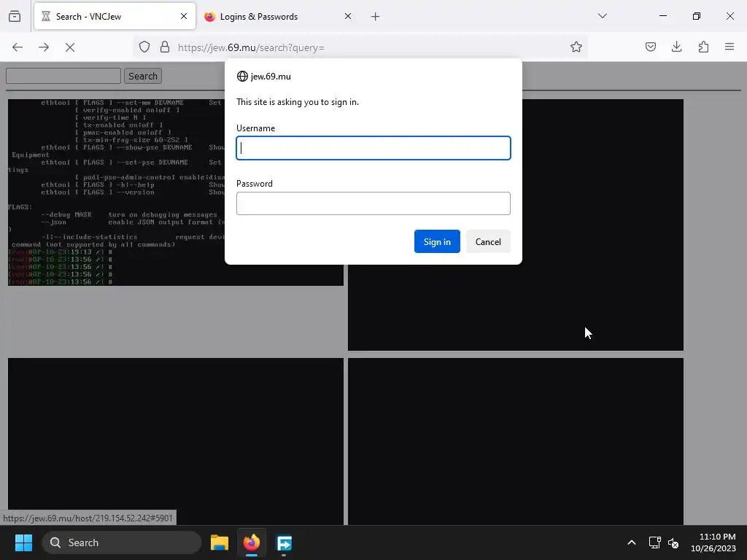
Task: Bookmark this page with star
Action: 576,47
